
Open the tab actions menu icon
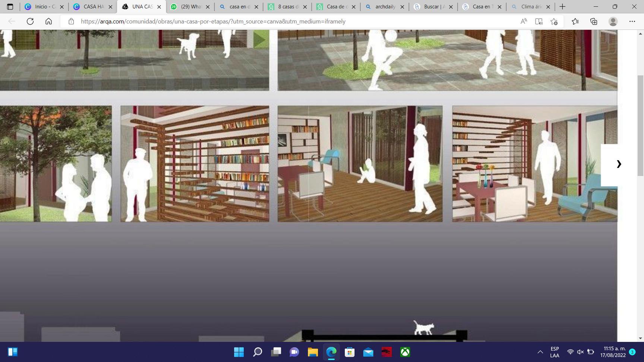pyautogui.click(x=10, y=7)
